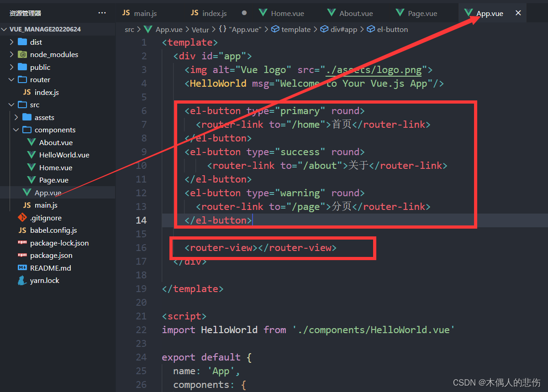Image resolution: width=548 pixels, height=392 pixels.
Task: Open Home.vue in the file tree
Action: tap(56, 167)
